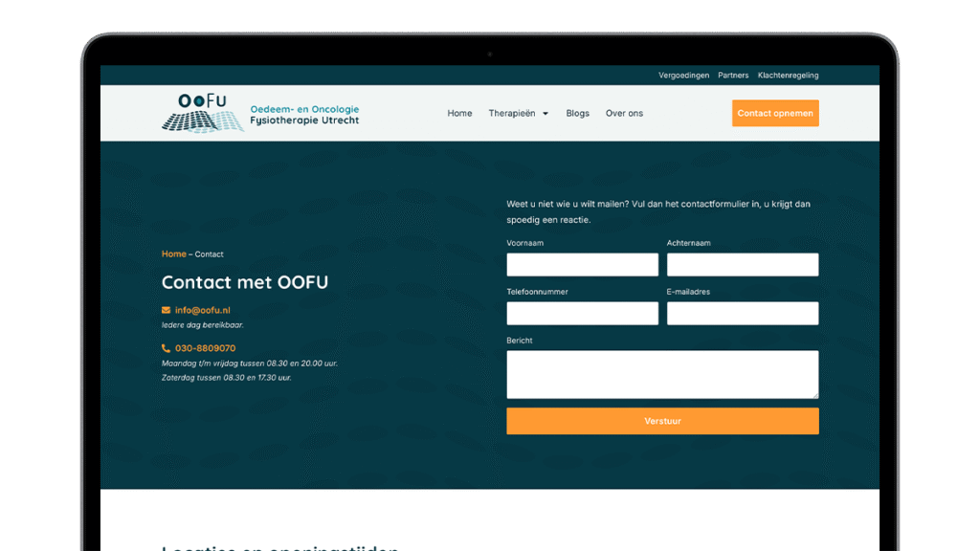Open the Vergoedingen link in top bar
Viewport: 980px width, 551px height.
[x=683, y=76]
